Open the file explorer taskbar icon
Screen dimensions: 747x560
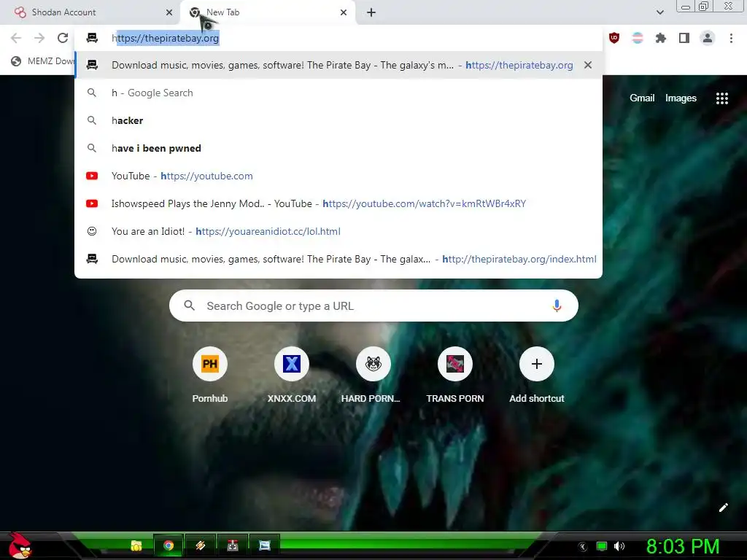(136, 545)
